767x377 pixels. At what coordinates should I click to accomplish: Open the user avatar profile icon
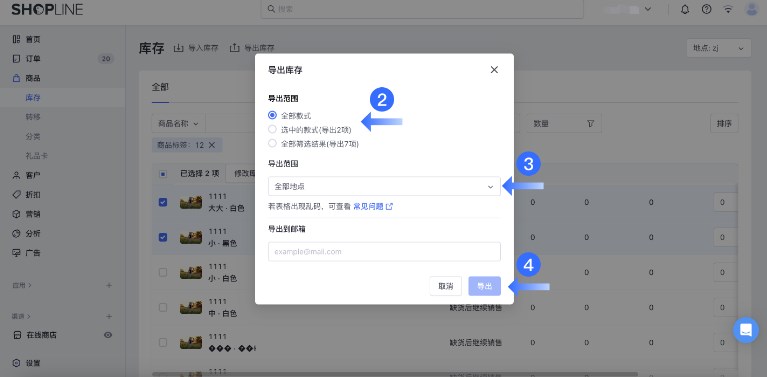[x=752, y=9]
